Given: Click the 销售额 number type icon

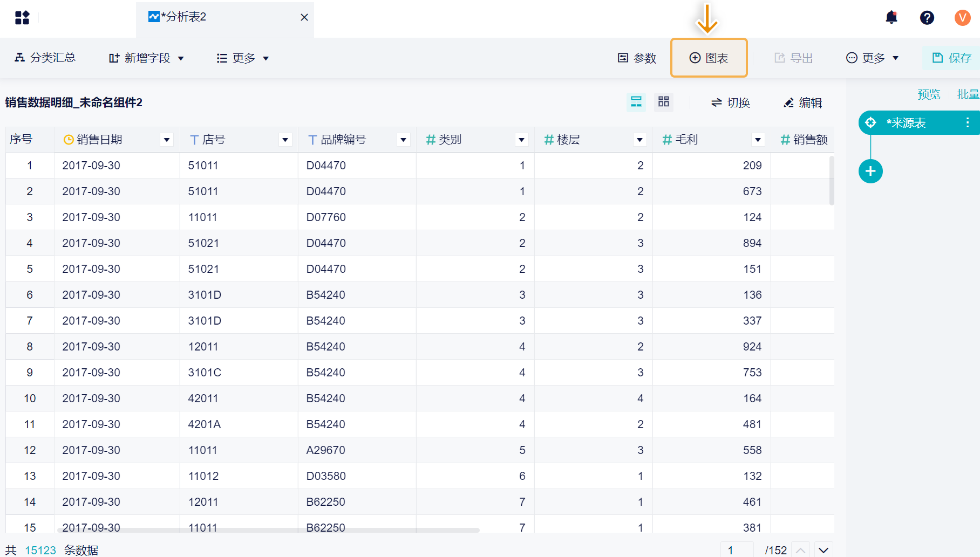Looking at the screenshot, I should coord(785,140).
